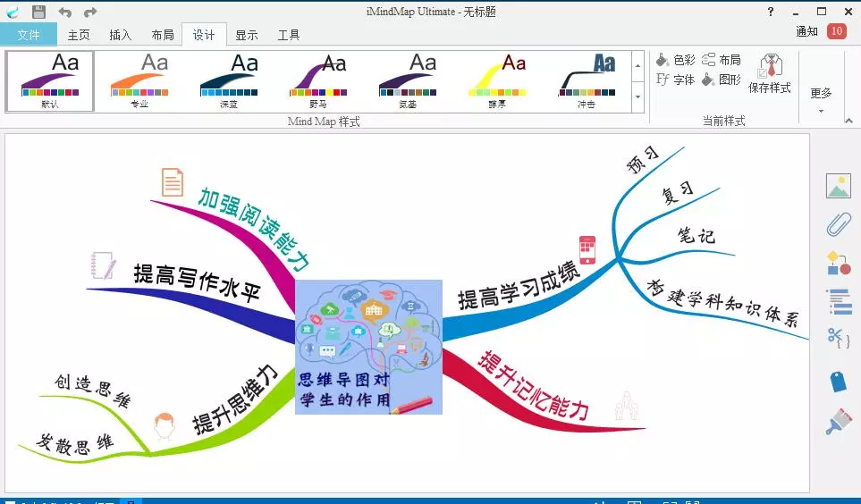The image size is (861, 504).
Task: Redo the last action
Action: point(90,13)
